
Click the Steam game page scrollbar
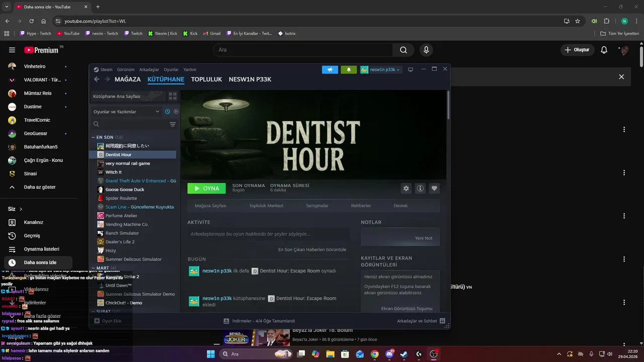coord(448,106)
